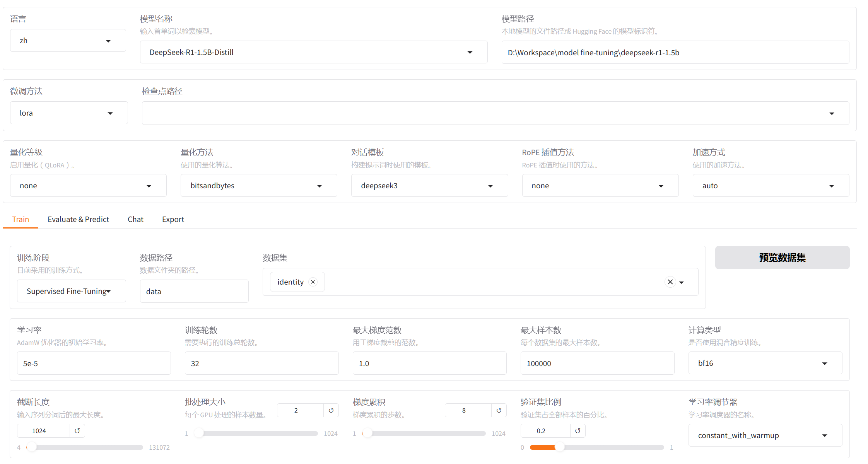Click the 验证集比例 slider track
868x464 pixels.
click(597, 447)
